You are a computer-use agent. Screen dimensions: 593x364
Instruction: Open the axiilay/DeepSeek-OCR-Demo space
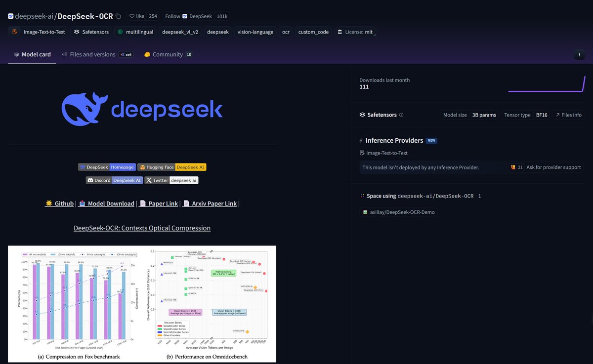point(398,212)
